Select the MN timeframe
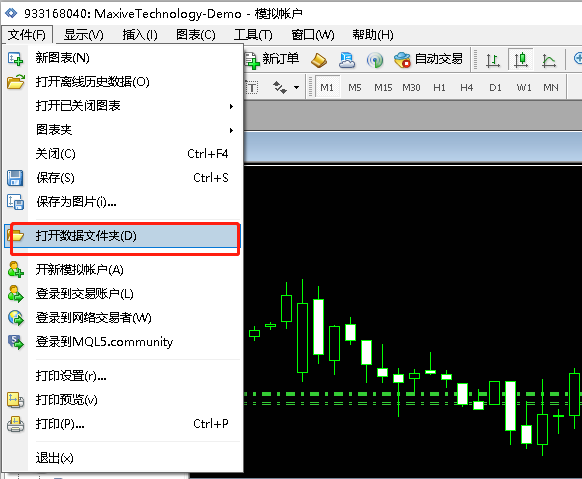Screen dimensions: 582x479 pyautogui.click(x=551, y=88)
